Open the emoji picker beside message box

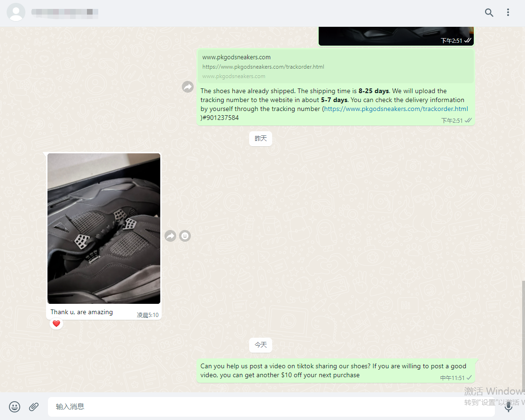(x=15, y=406)
